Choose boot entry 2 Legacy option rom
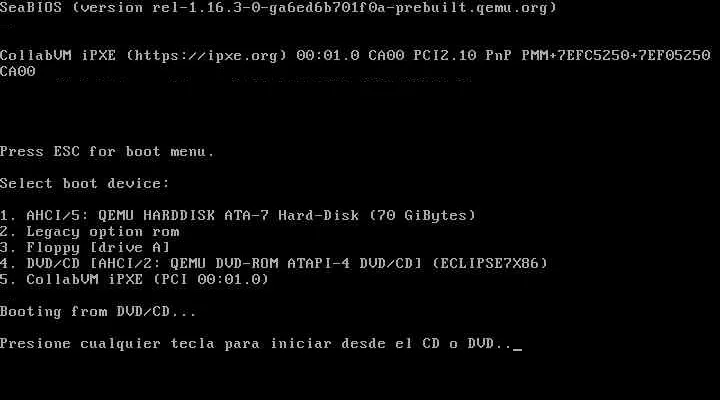This screenshot has height=400, width=720. click(90, 231)
